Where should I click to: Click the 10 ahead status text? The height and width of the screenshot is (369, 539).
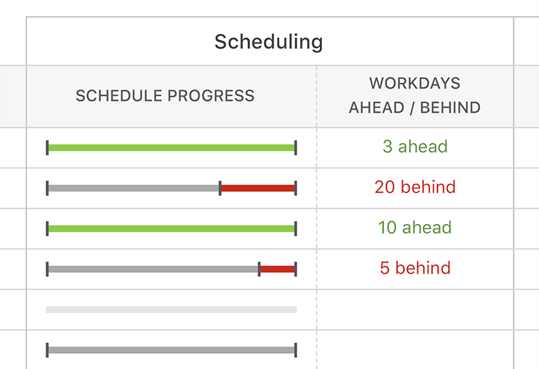[x=415, y=228]
